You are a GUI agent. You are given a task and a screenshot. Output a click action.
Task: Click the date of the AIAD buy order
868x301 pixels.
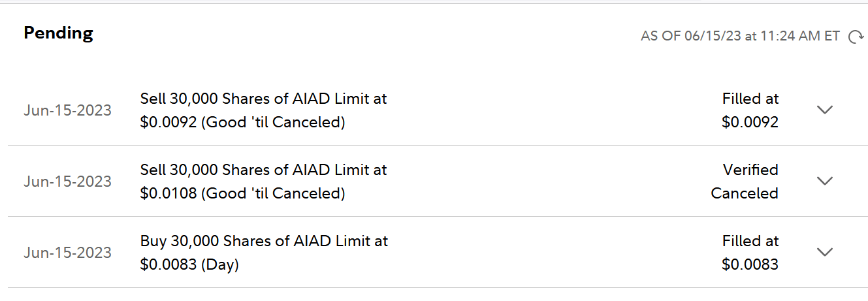pyautogui.click(x=67, y=253)
